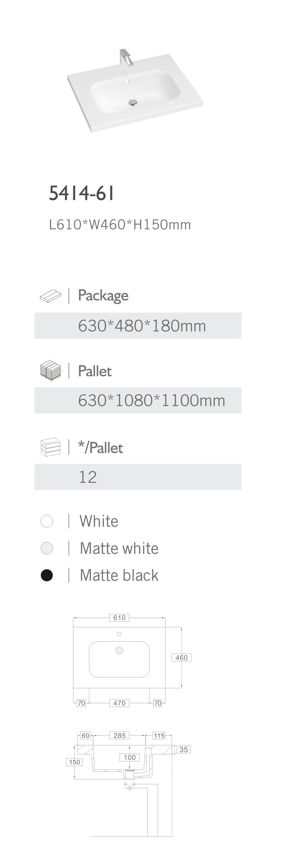Click the drain circle in top-view drawing

point(119,650)
